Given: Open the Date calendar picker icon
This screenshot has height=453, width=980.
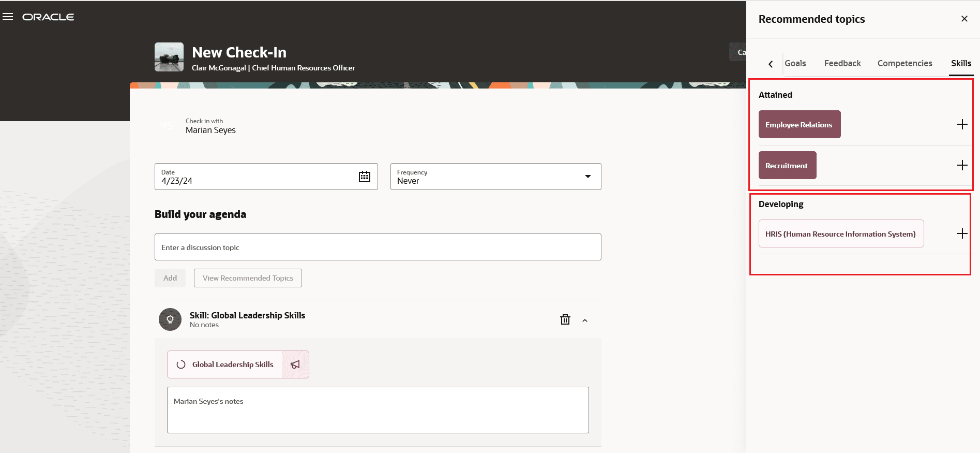Looking at the screenshot, I should [365, 177].
